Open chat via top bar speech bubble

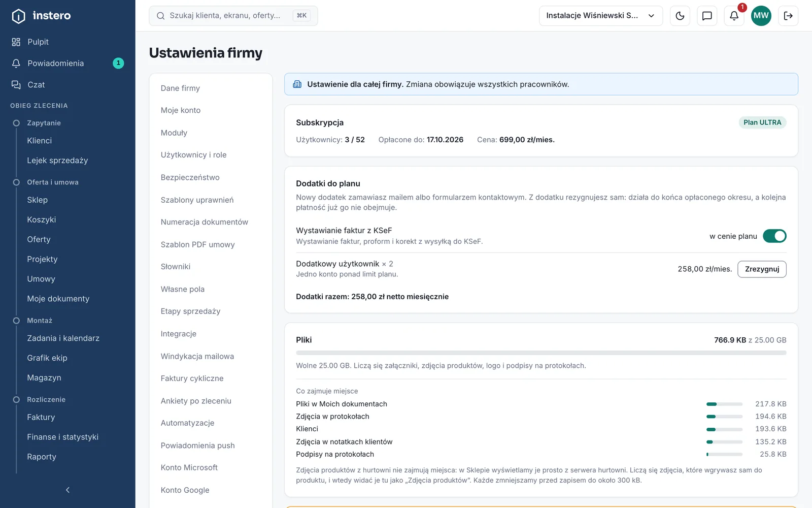707,16
